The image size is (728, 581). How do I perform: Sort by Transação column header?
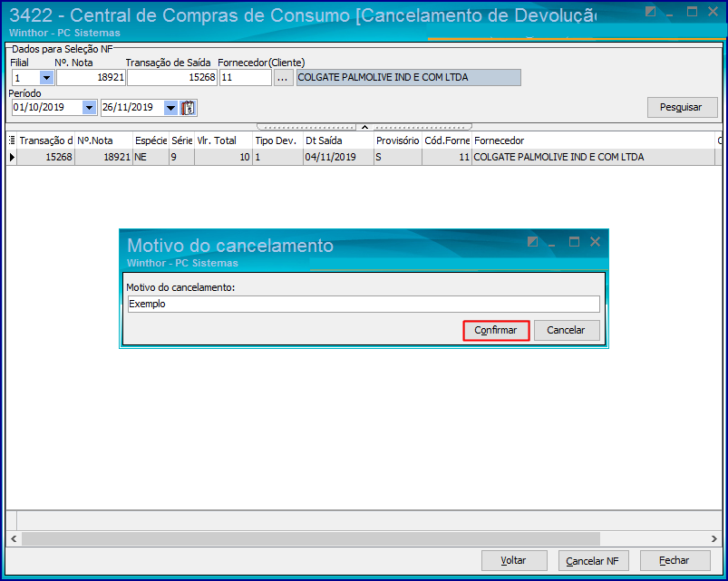tap(46, 140)
